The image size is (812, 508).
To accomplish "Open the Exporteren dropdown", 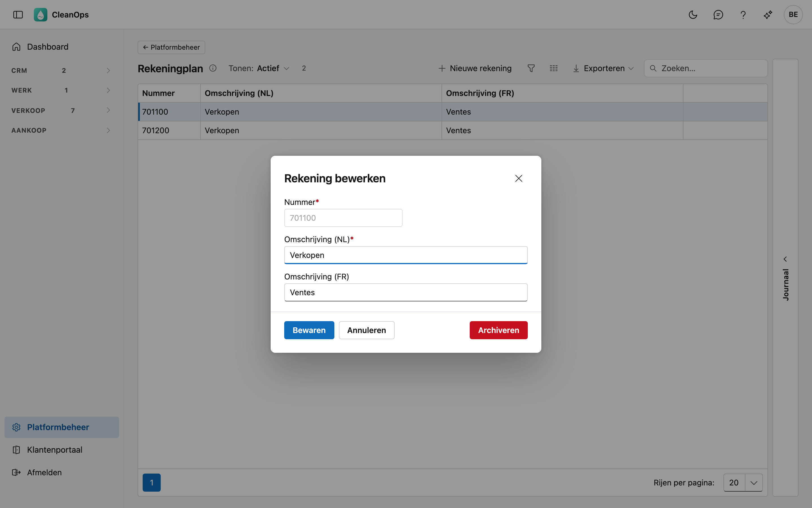I will (603, 68).
